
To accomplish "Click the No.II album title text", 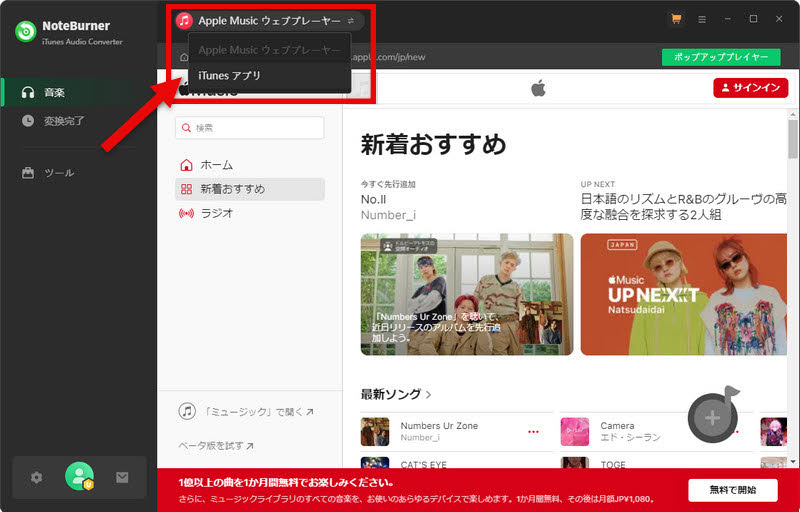I will [373, 199].
